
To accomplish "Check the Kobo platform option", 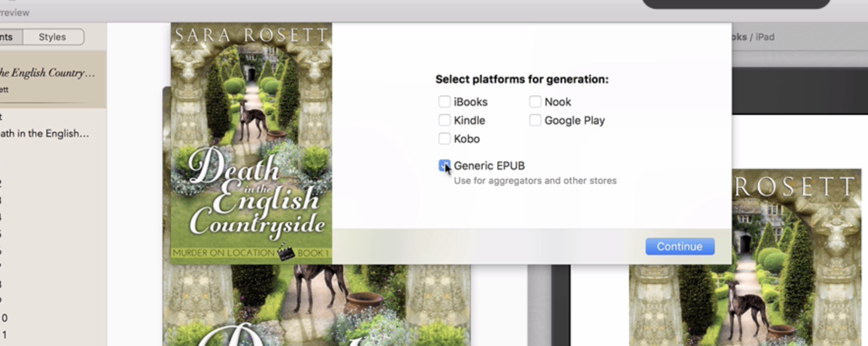I will (444, 139).
